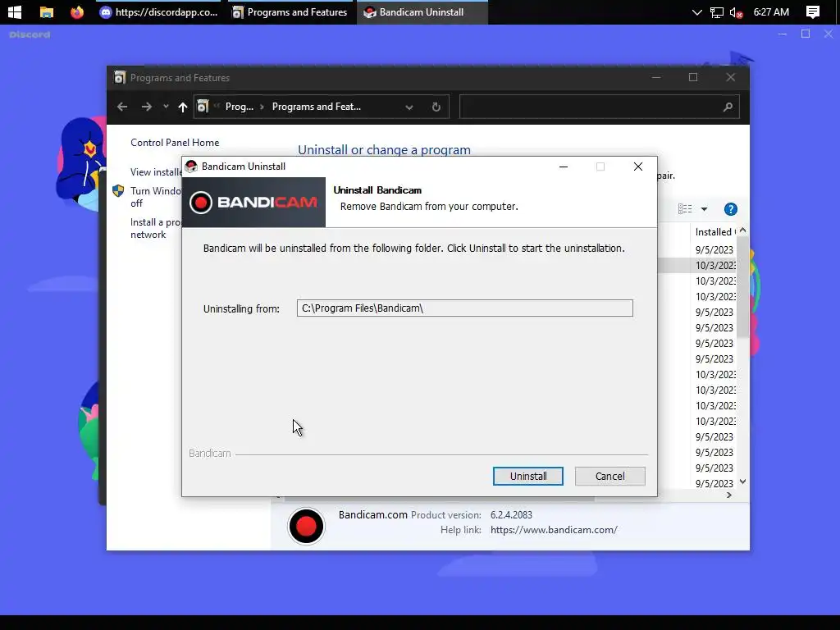Click program list scroll up arrow
Viewport: 840px width, 630px height.
point(742,231)
